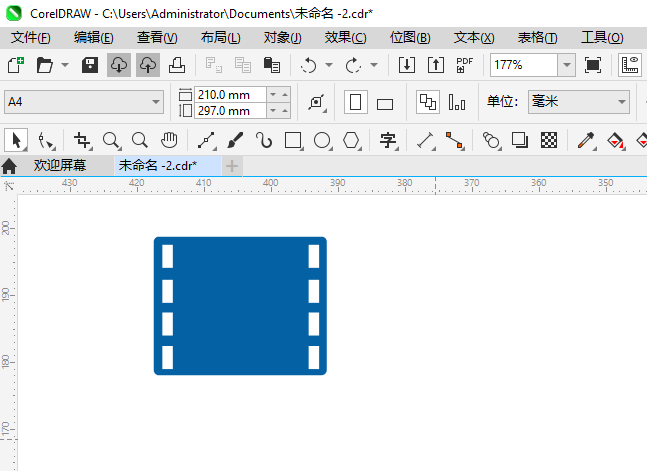This screenshot has width=647, height=471.
Task: Select the Drop Shadow tool
Action: pyautogui.click(x=520, y=140)
